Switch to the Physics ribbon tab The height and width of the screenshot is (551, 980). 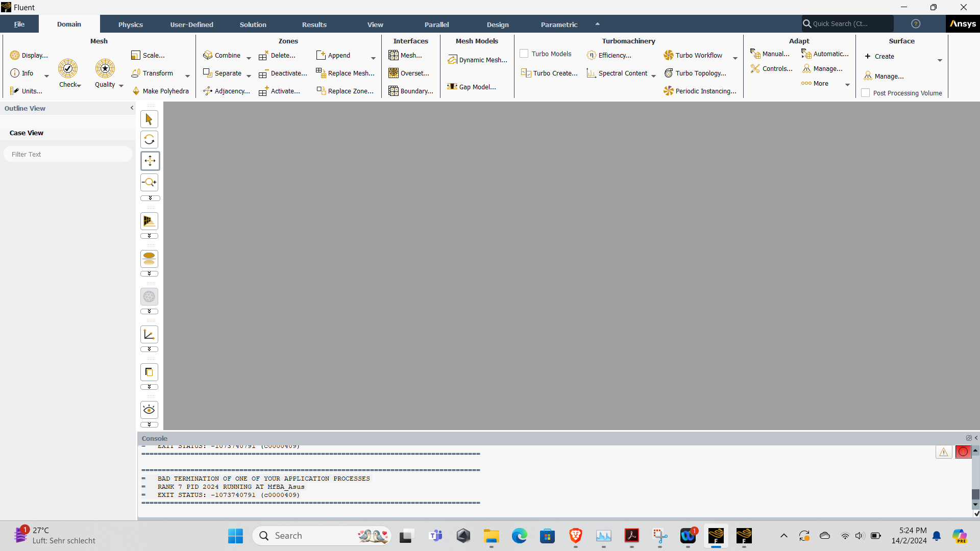pyautogui.click(x=130, y=24)
